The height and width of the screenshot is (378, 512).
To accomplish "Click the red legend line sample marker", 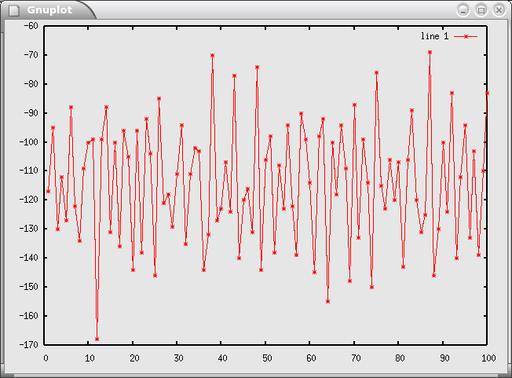I will 466,37.
